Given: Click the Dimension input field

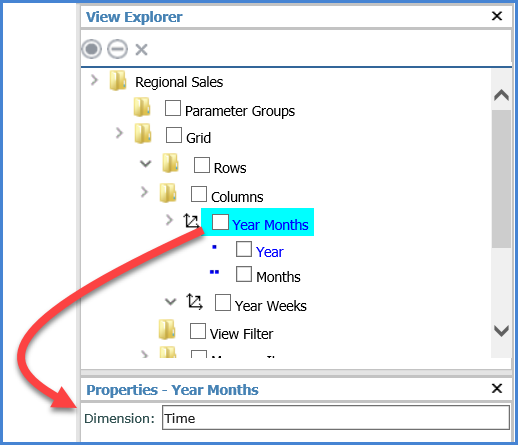Looking at the screenshot, I should click(x=336, y=418).
